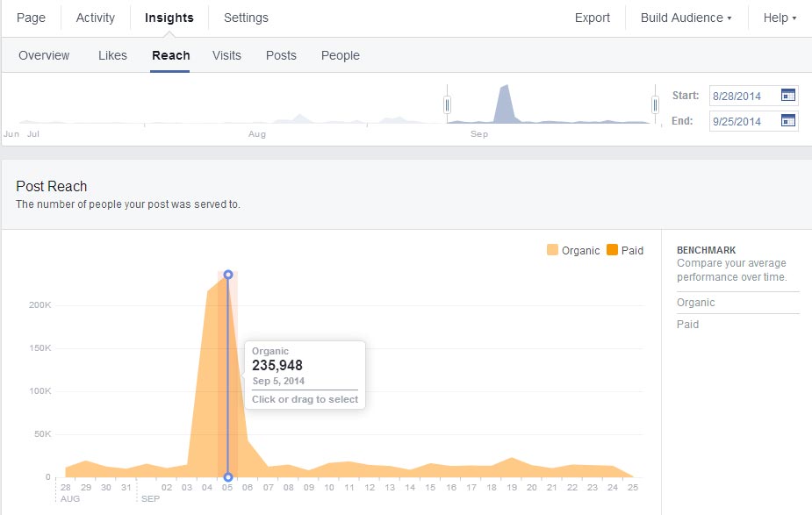Click the left range handle on timeline

click(x=447, y=105)
